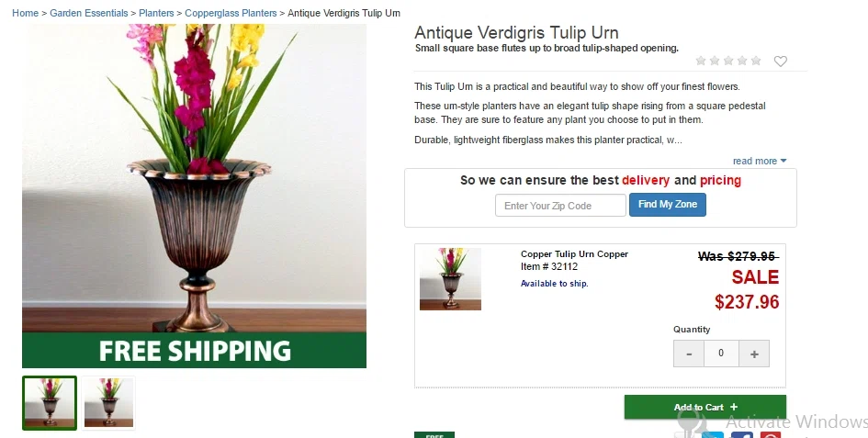Rate the urn with the fifth star
Screen dimensions: 868x438
point(756,61)
